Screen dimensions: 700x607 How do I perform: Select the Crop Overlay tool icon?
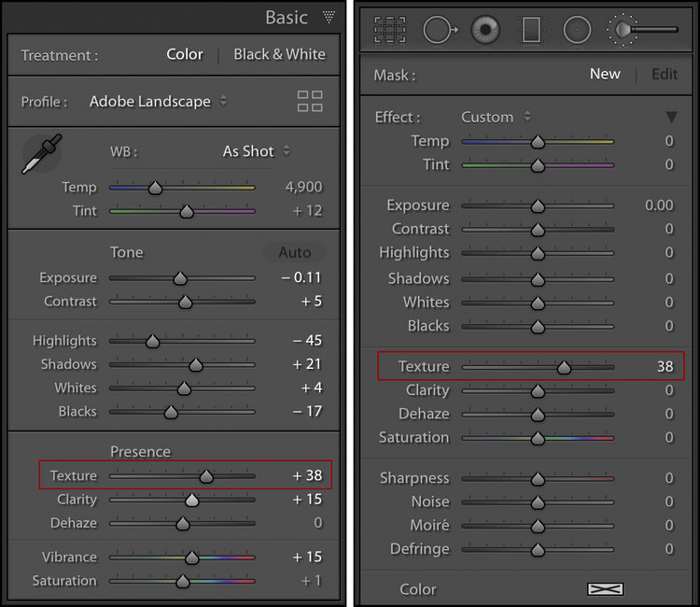pyautogui.click(x=390, y=30)
